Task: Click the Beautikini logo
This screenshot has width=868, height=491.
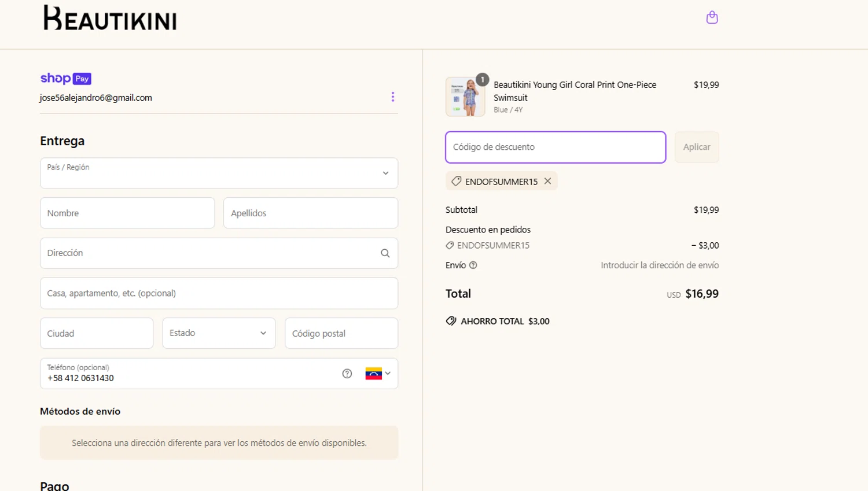Action: pos(110,19)
